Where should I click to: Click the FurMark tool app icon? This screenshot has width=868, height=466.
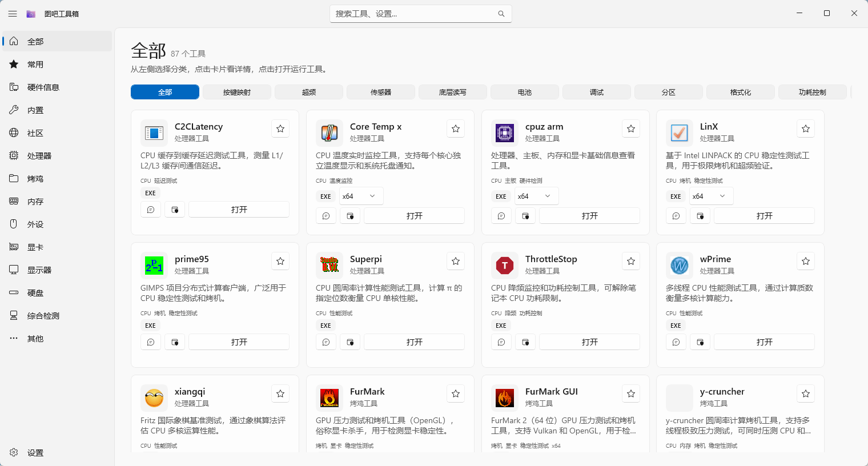tap(329, 398)
